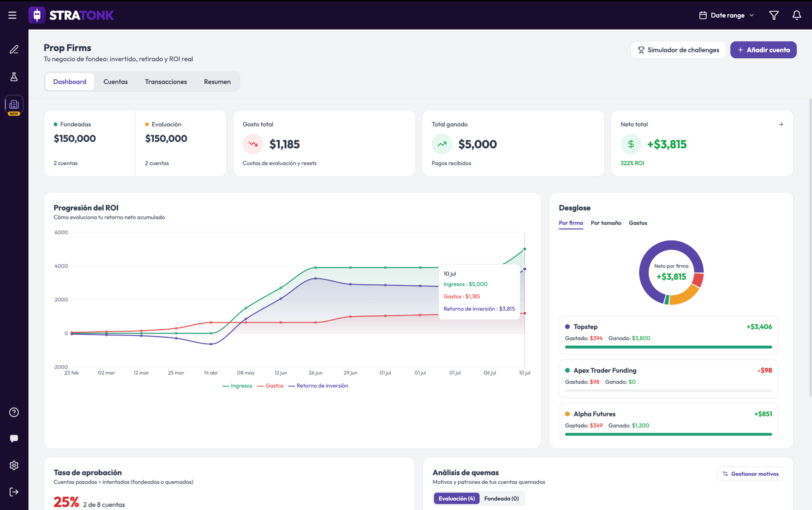Select the Fondeada (0) filter pill

click(502, 499)
